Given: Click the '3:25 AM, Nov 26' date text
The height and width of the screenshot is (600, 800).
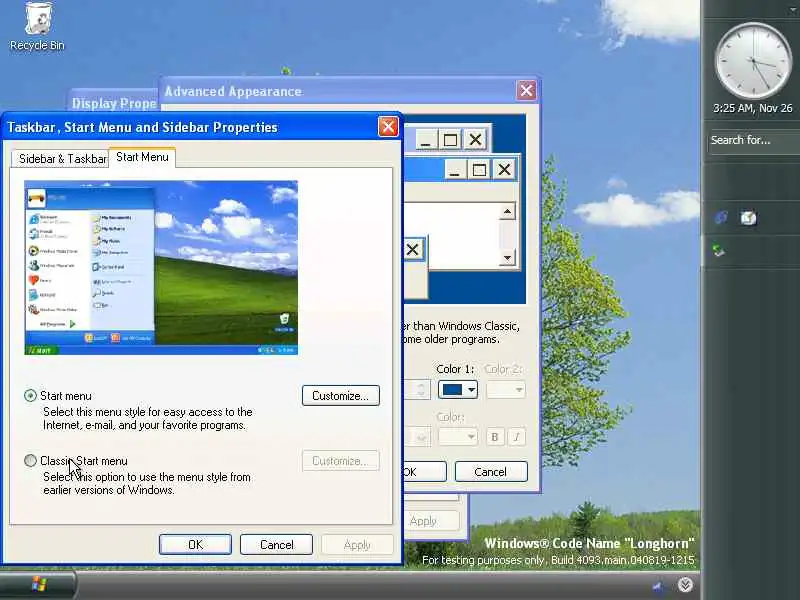Looking at the screenshot, I should 753,108.
